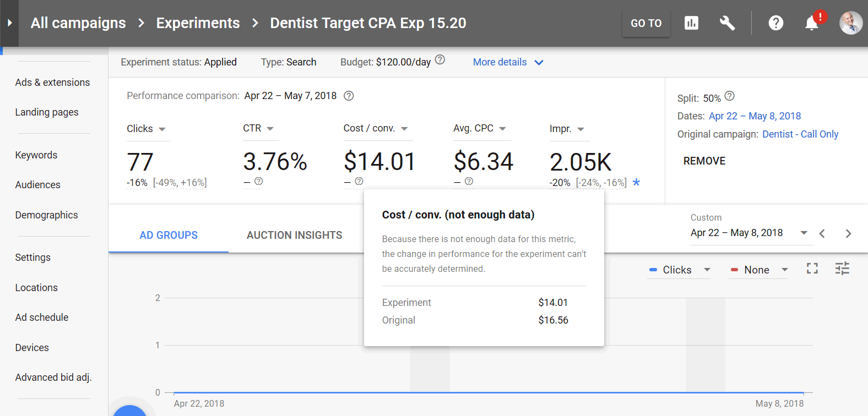This screenshot has width=868, height=416.
Task: Open the custom date range dropdown
Action: point(804,233)
